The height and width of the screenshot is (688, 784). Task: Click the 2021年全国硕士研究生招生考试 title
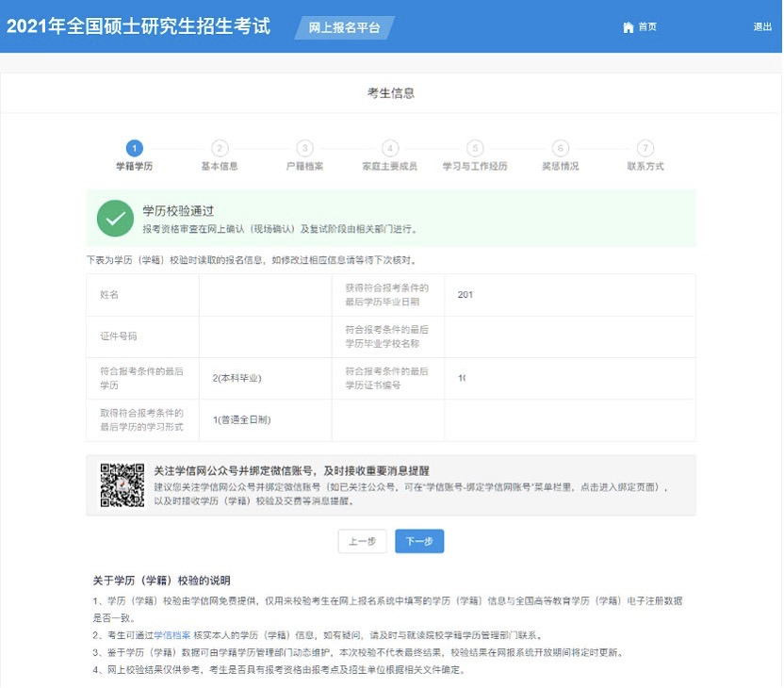pyautogui.click(x=139, y=26)
